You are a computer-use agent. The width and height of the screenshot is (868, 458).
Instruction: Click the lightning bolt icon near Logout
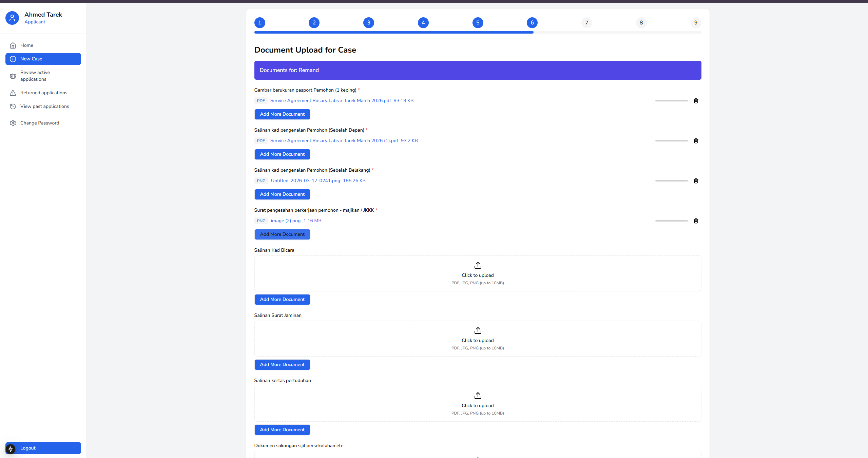click(11, 449)
